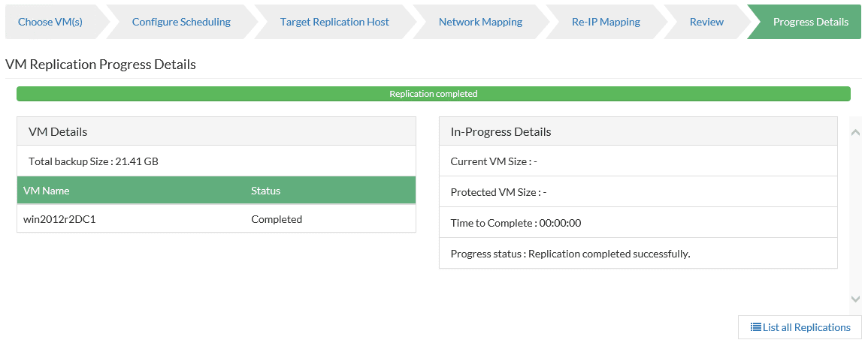Select the Network Mapping step
The height and width of the screenshot is (349, 868).
click(480, 22)
